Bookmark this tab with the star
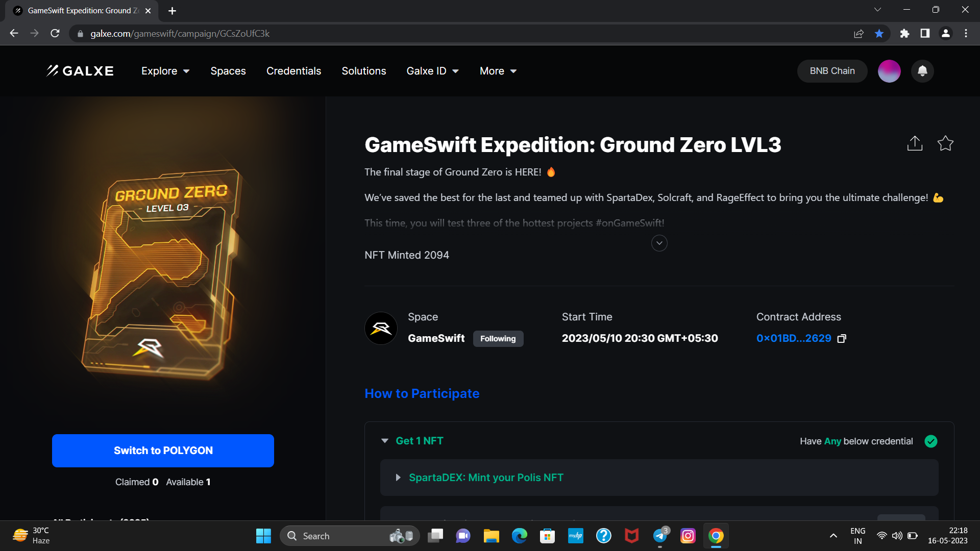The image size is (980, 551). (879, 34)
